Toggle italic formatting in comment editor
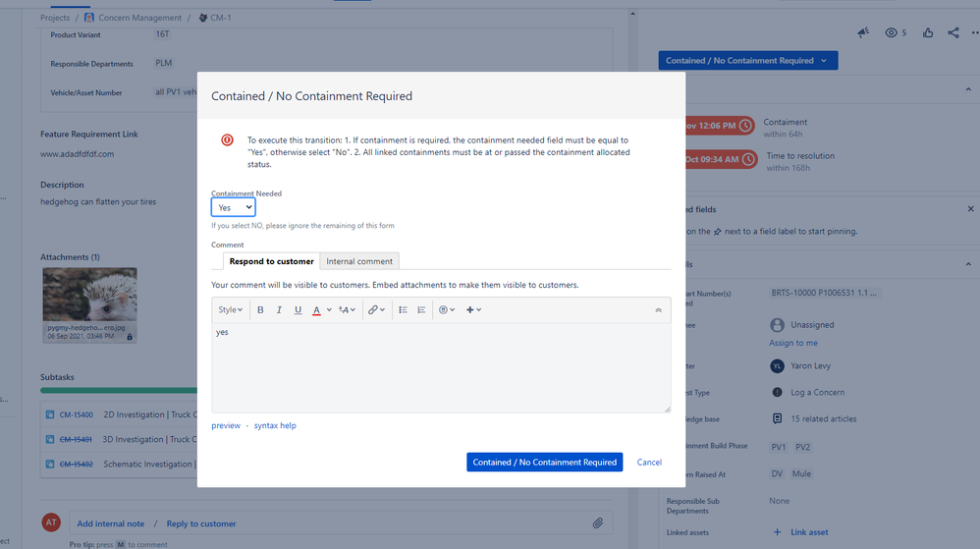The height and width of the screenshot is (549, 980). [x=279, y=309]
